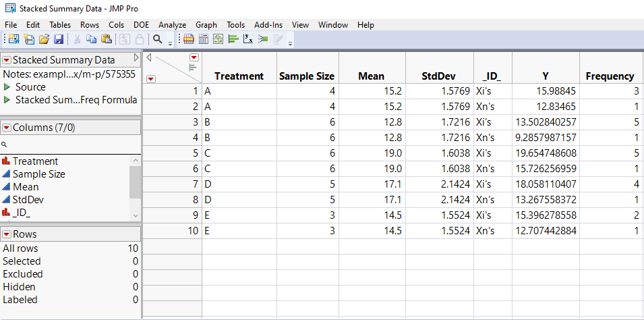Click the Frequency column header
The height and width of the screenshot is (320, 644).
[x=610, y=76]
